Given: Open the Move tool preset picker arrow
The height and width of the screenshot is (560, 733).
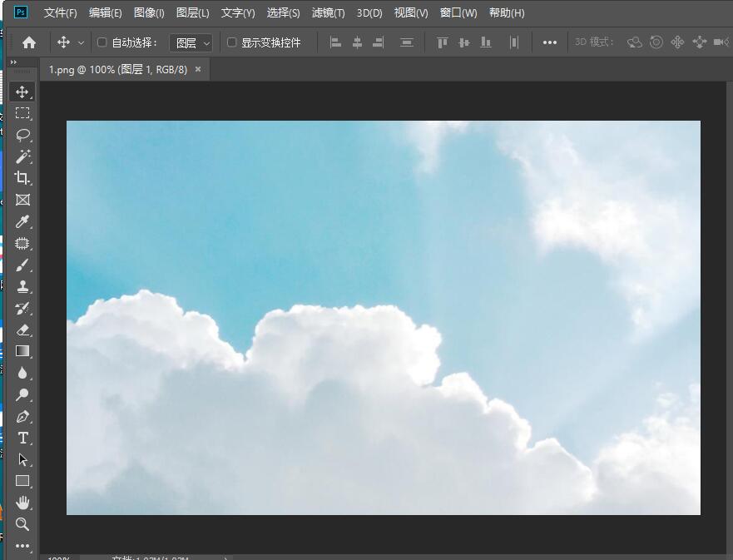Looking at the screenshot, I should pos(81,43).
